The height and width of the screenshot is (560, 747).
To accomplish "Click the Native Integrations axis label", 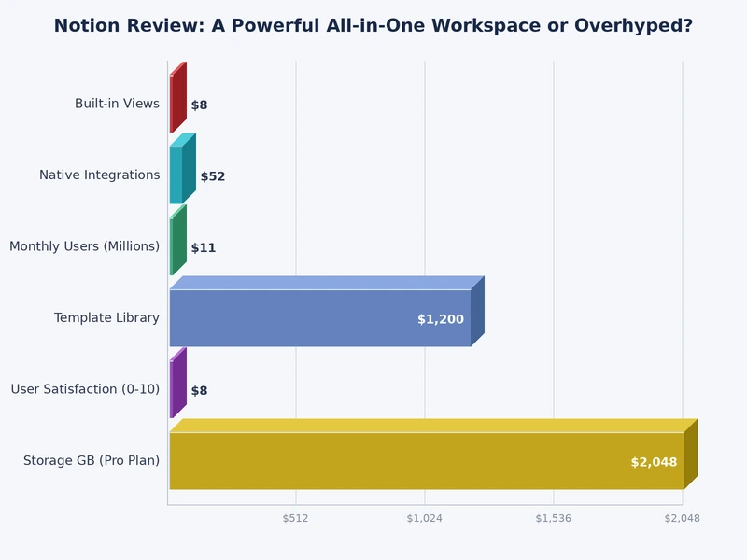I will [100, 175].
